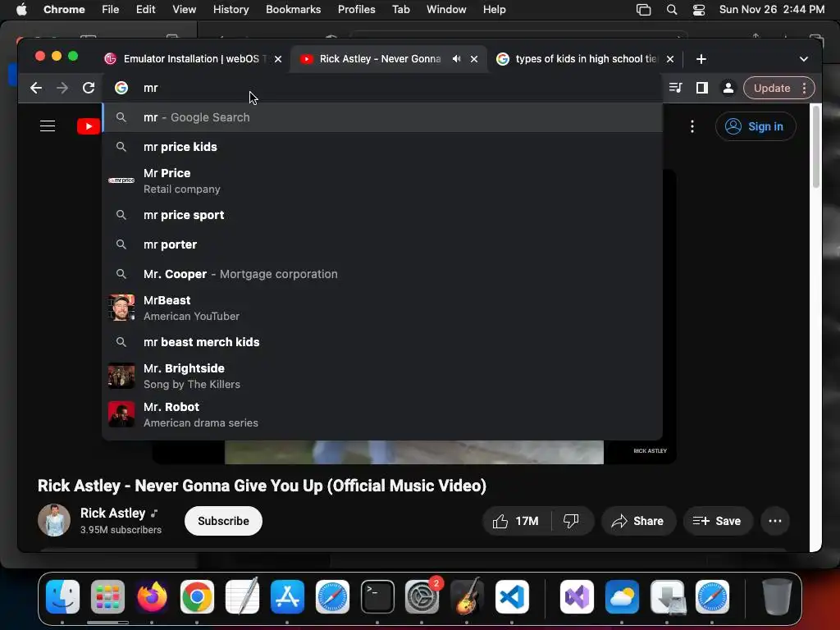Click the YouTube Sign in button
The image size is (840, 630).
pyautogui.click(x=756, y=126)
